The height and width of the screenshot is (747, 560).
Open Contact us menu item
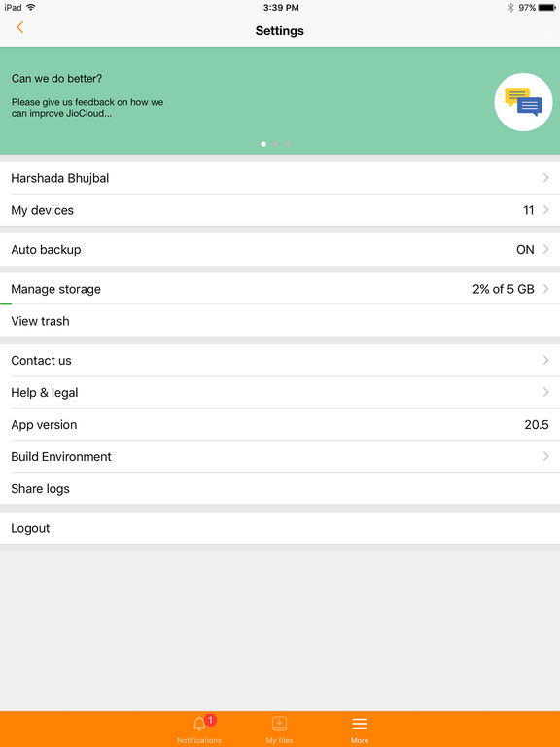280,361
